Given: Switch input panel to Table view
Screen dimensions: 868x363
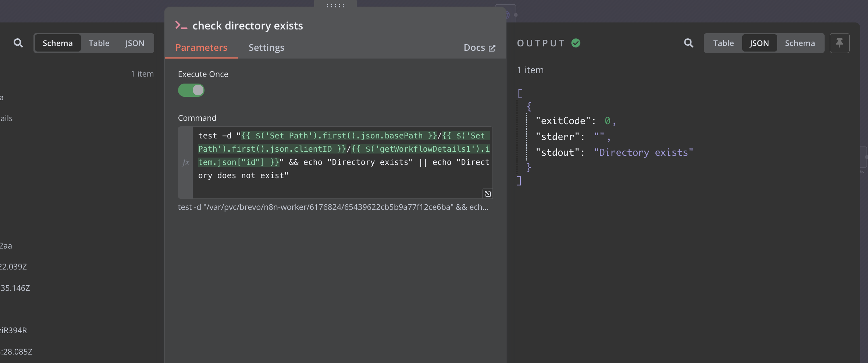Looking at the screenshot, I should [99, 43].
